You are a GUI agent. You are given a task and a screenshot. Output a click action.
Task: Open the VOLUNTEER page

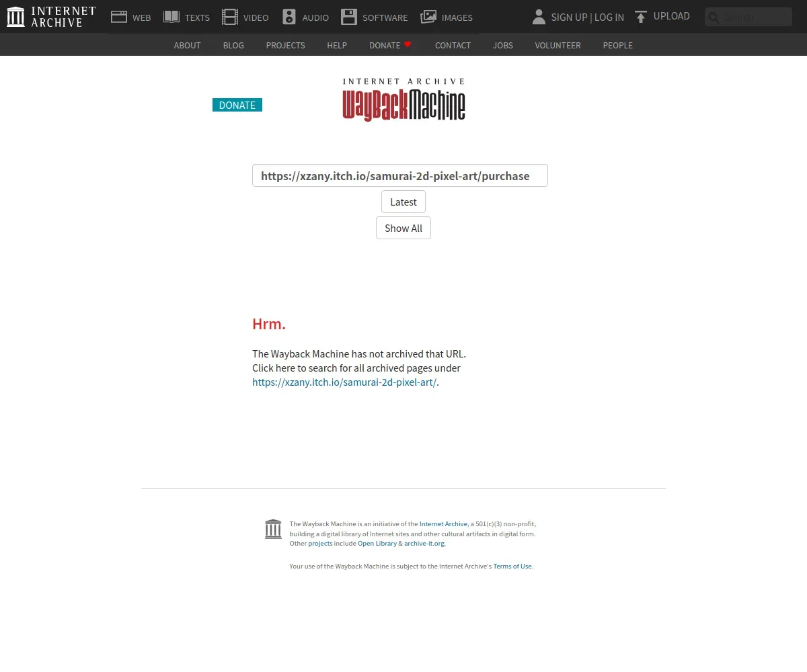click(558, 45)
